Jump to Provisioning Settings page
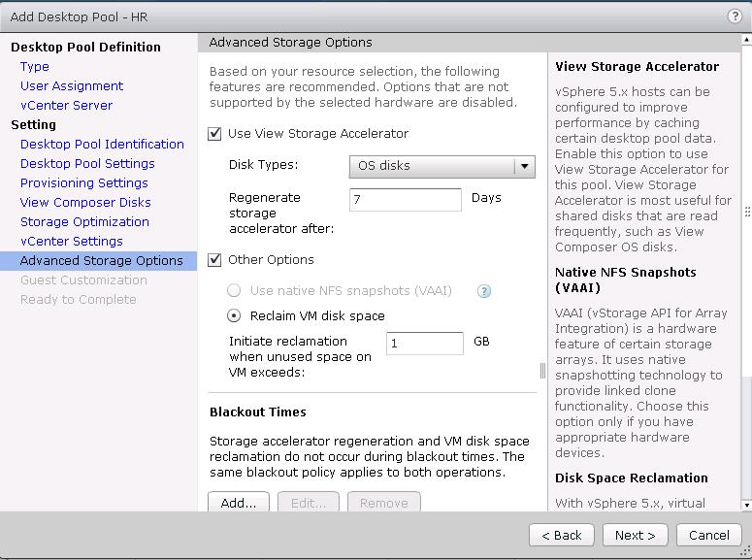The height and width of the screenshot is (560, 752). pyautogui.click(x=84, y=183)
